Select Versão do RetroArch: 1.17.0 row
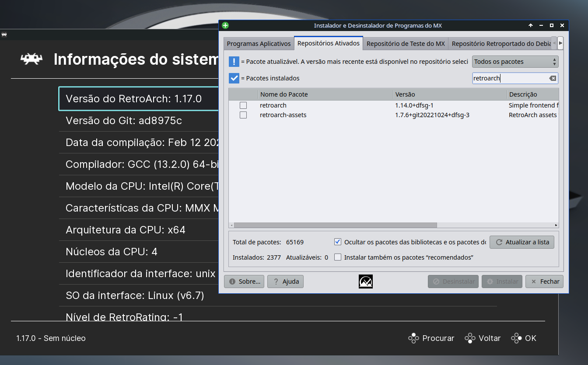This screenshot has width=588, height=365. click(139, 99)
